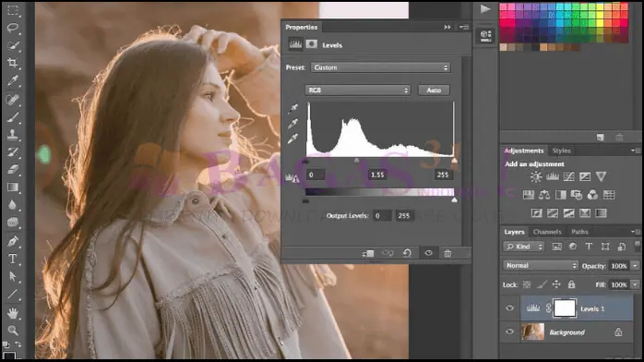Click the midtone input slider handle
Image resolution: width=644 pixels, height=362 pixels.
pyautogui.click(x=356, y=161)
